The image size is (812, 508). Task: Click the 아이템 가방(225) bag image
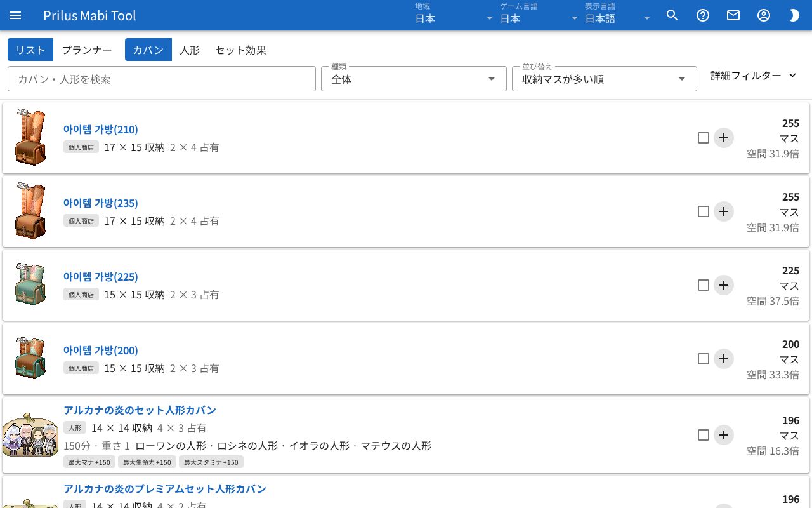pos(30,284)
